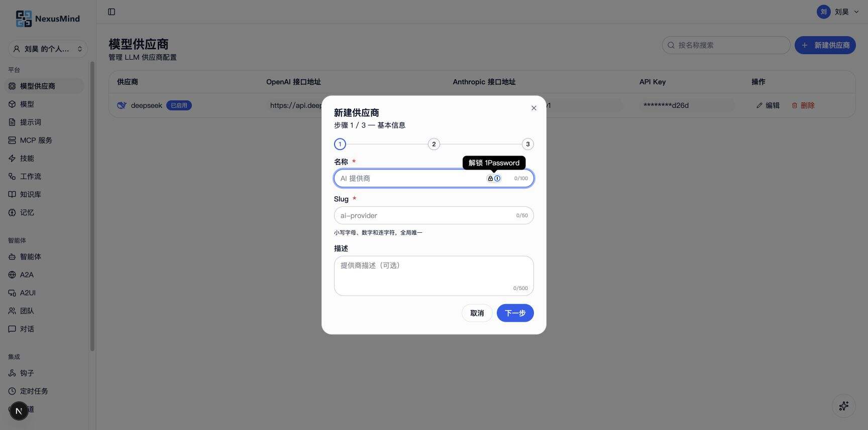Select step 3 in the wizard stepper
Screen dimensions: 868x430
tap(527, 144)
